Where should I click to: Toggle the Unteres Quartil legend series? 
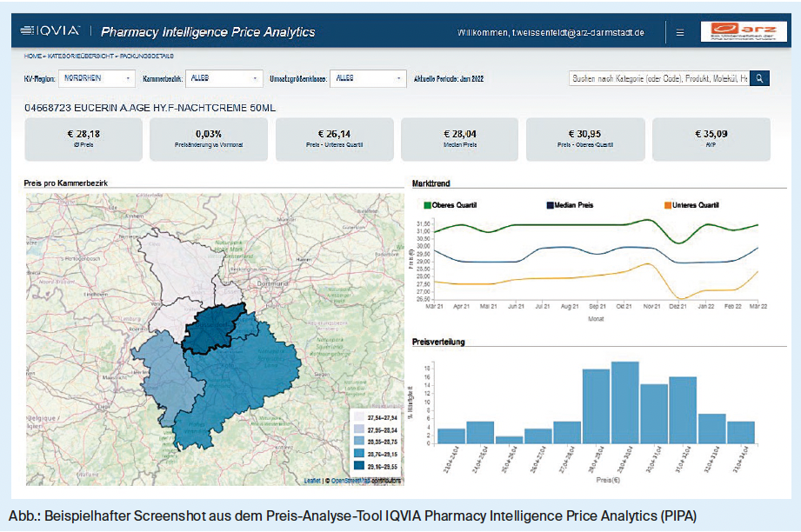(x=691, y=205)
